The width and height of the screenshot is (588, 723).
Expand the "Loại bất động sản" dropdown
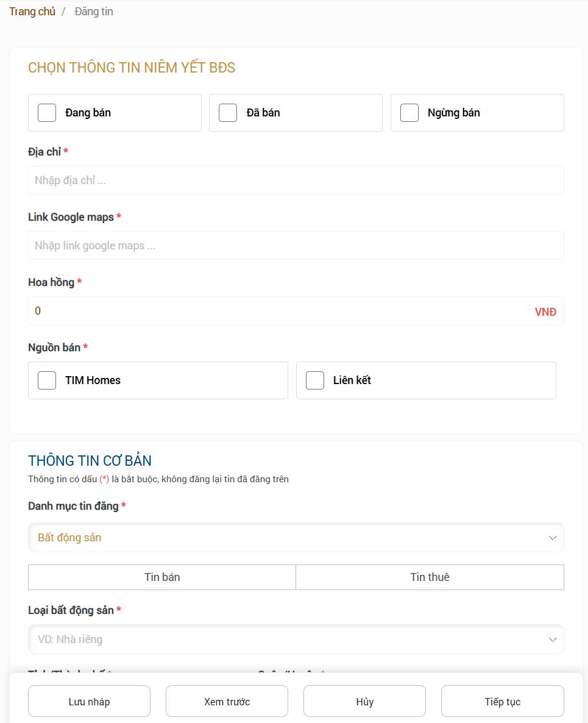pyautogui.click(x=296, y=639)
